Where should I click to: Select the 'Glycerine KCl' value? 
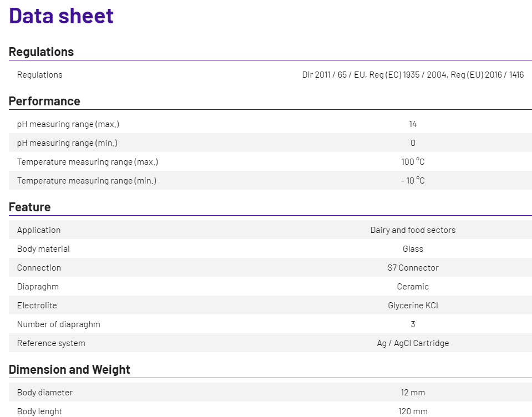413,306
